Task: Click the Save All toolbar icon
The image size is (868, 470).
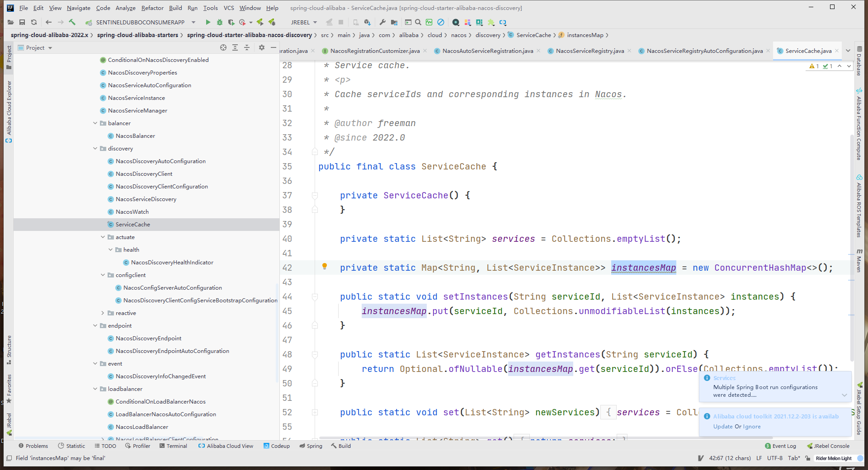Action: pos(22,22)
